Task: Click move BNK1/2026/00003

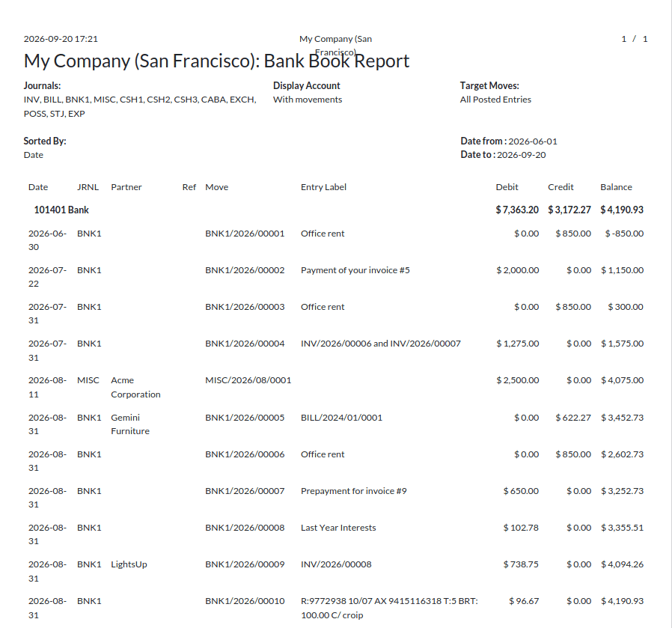Action: coord(245,307)
